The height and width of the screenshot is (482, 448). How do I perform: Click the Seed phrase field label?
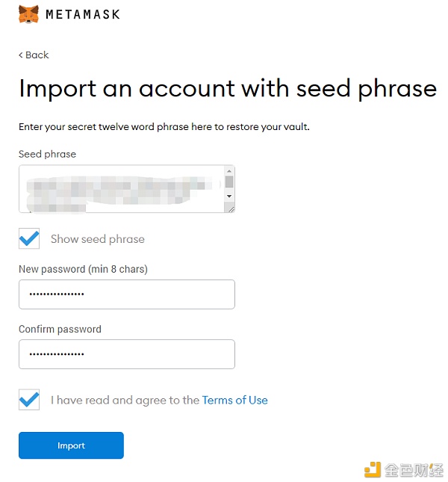(47, 154)
